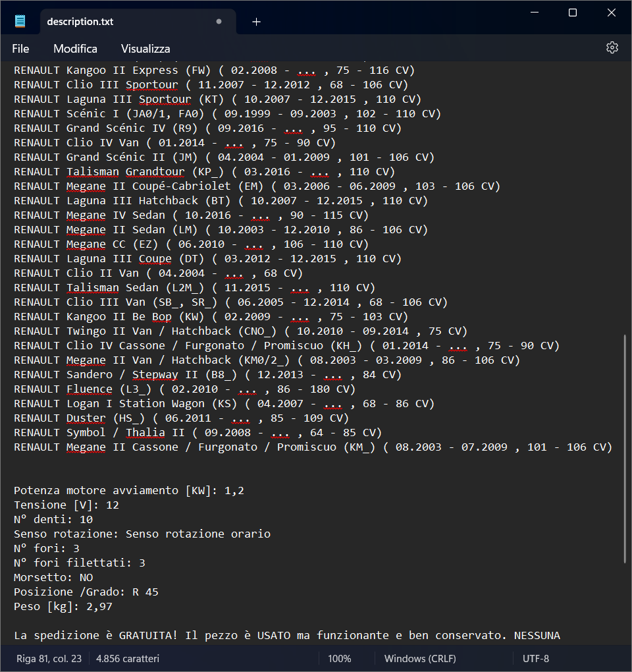
Task: Click the line RENAULT Fluence (L3_)
Action: pos(184,389)
